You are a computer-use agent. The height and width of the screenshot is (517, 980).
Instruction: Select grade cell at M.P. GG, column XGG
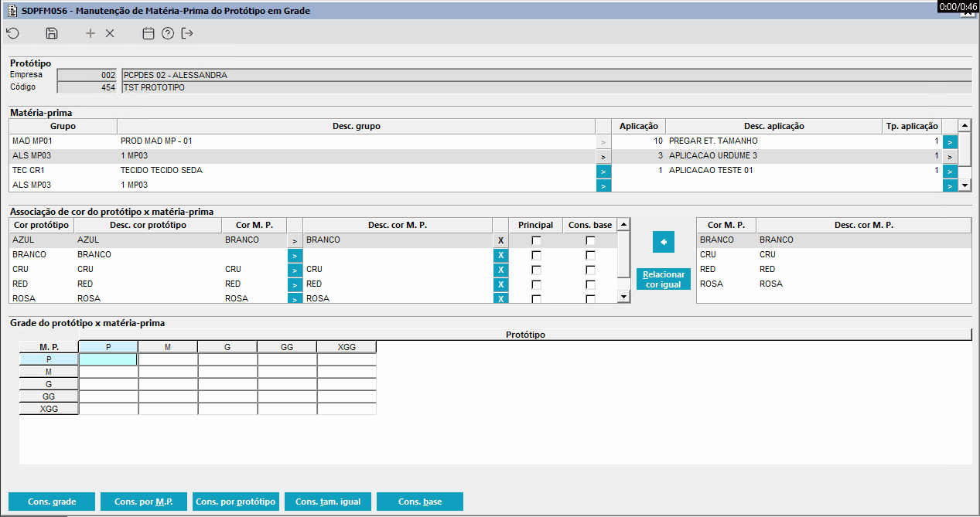347,396
